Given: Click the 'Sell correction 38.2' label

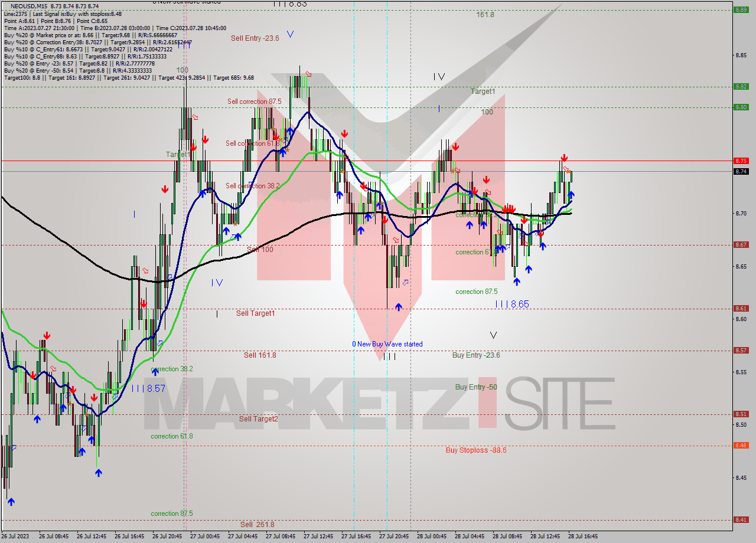Looking at the screenshot, I should pyautogui.click(x=252, y=186).
